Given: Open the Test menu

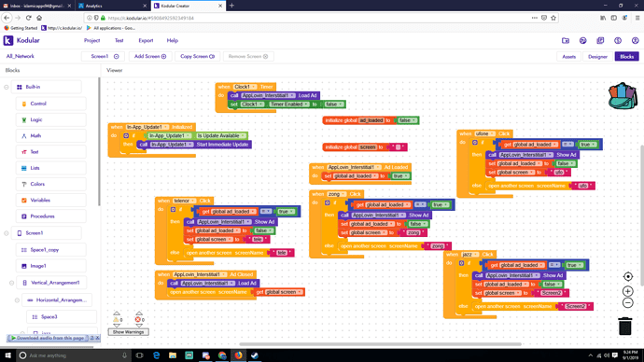Looking at the screenshot, I should [x=119, y=41].
